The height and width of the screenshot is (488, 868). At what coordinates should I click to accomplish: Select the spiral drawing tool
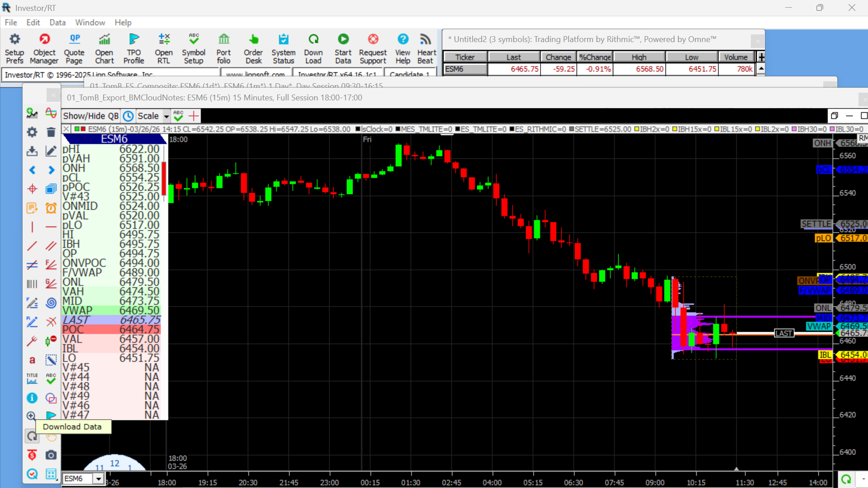tap(51, 303)
